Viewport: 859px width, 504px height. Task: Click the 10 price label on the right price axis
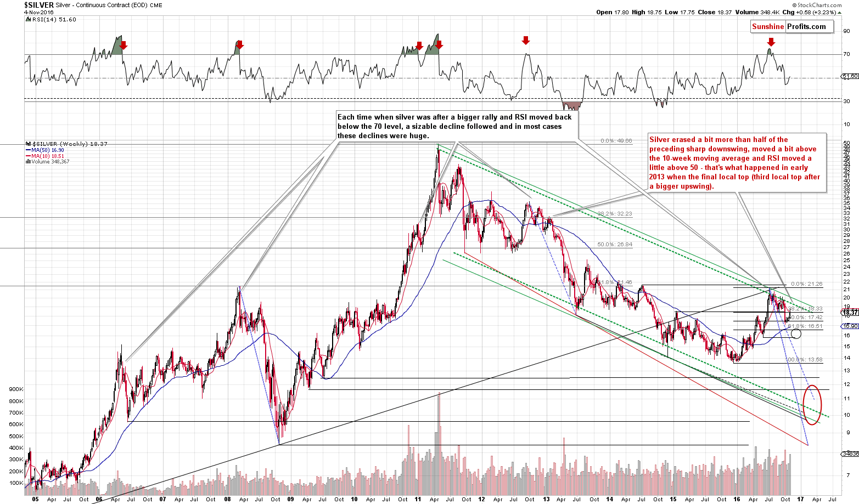click(847, 415)
